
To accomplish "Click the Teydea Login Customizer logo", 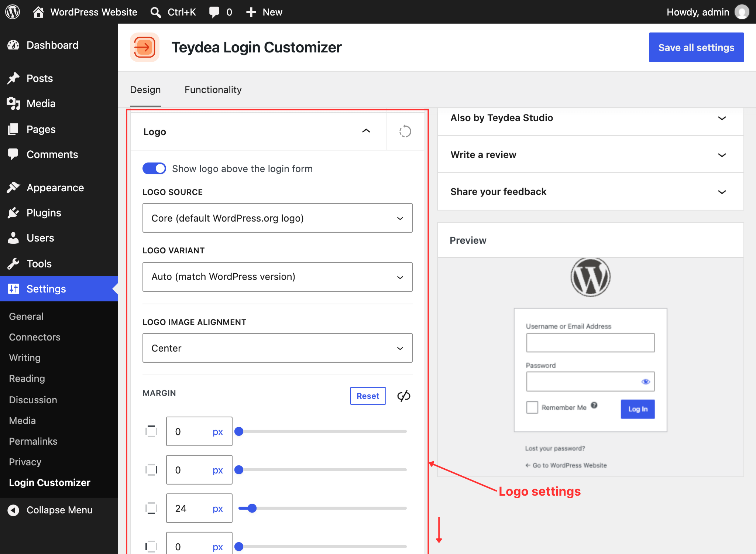I will pyautogui.click(x=145, y=47).
